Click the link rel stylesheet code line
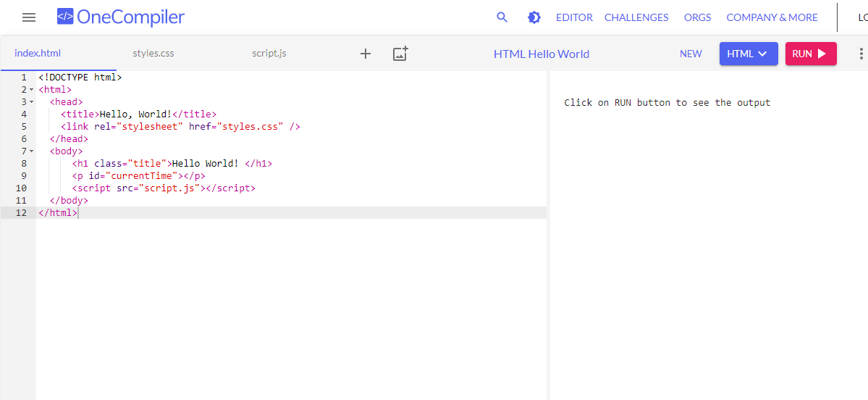 pyautogui.click(x=180, y=126)
